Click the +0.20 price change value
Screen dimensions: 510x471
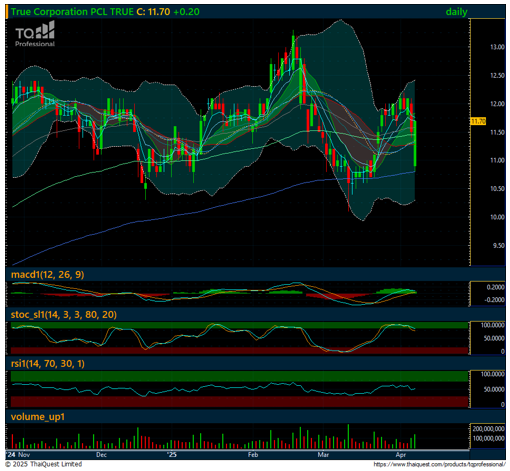186,12
